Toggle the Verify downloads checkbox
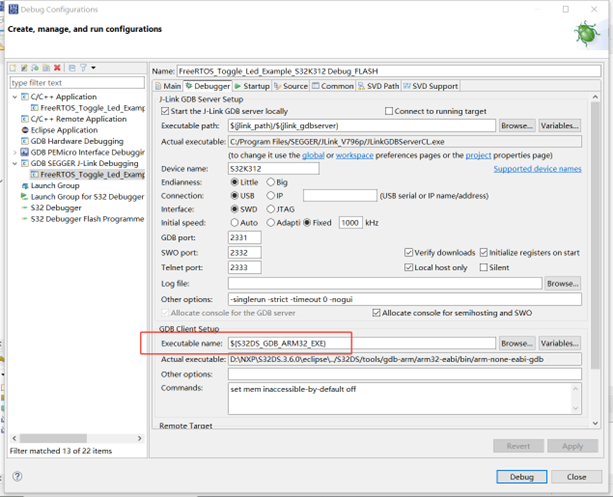The width and height of the screenshot is (613, 497). click(408, 252)
